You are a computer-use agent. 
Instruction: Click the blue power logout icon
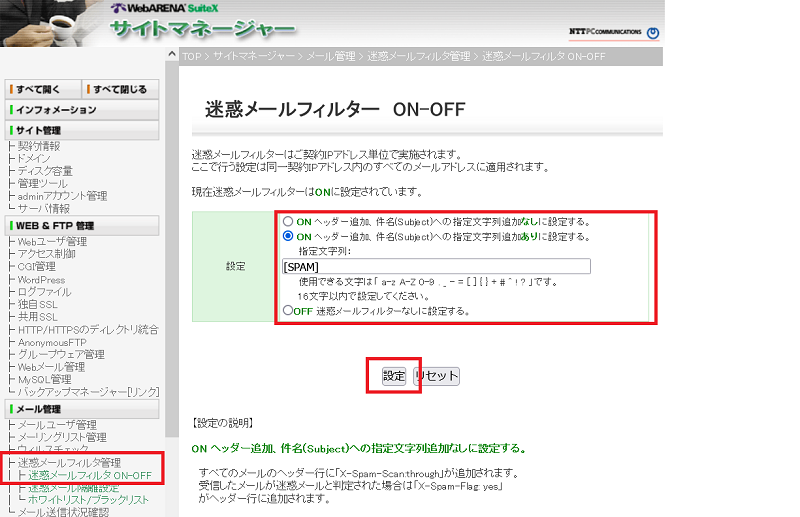coord(654,33)
